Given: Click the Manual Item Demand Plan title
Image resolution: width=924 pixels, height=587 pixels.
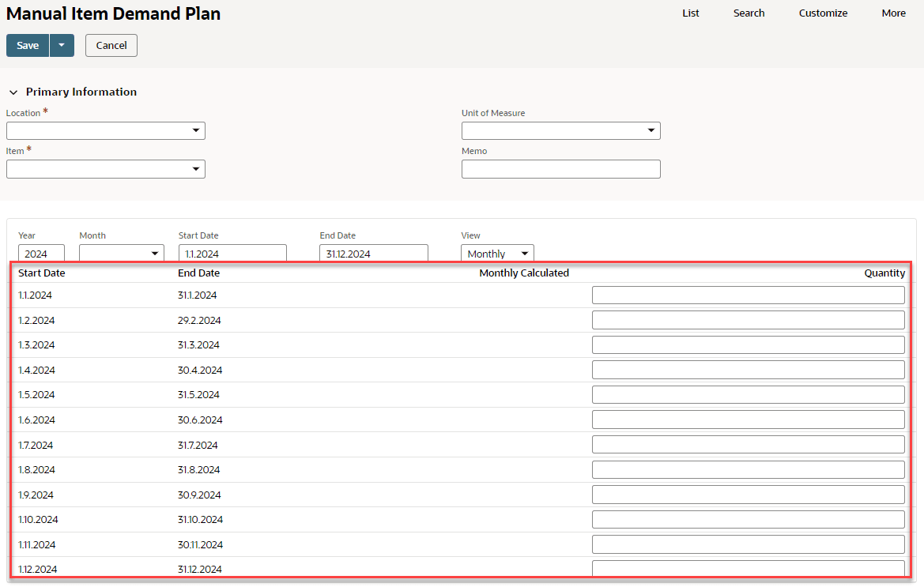Looking at the screenshot, I should coord(113,13).
